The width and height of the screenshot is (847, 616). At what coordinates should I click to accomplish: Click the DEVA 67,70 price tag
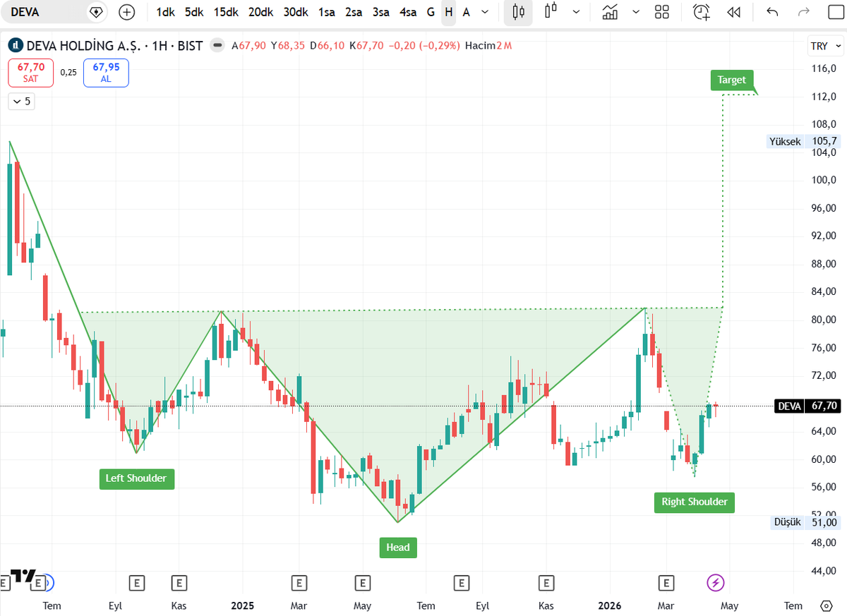(x=807, y=406)
